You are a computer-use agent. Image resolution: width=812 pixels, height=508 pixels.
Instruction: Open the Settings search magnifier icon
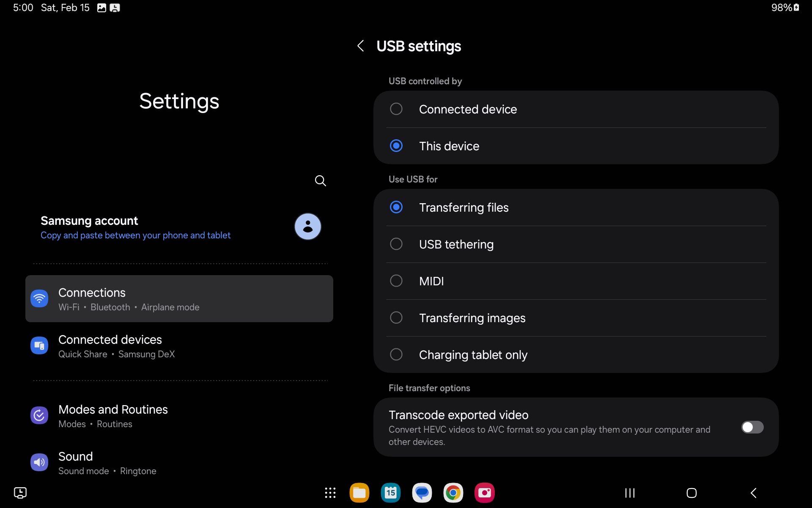pos(320,181)
